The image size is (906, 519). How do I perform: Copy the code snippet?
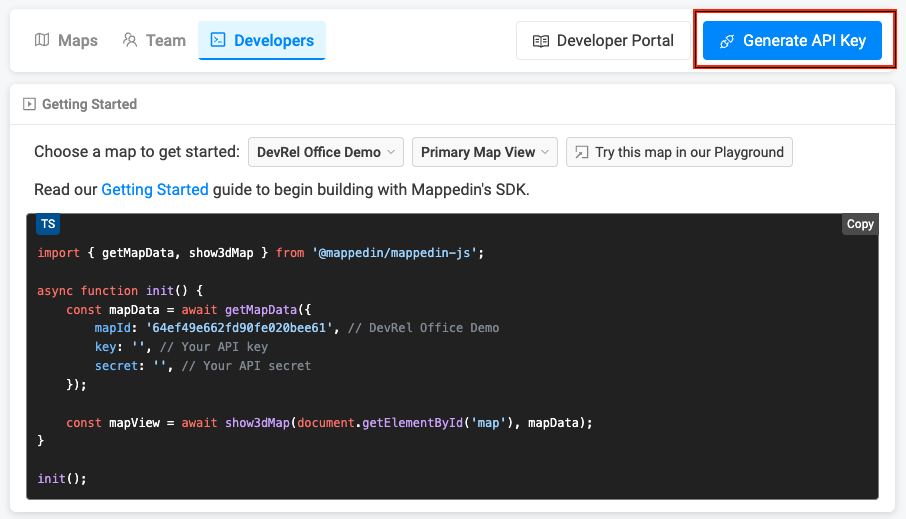[x=860, y=224]
